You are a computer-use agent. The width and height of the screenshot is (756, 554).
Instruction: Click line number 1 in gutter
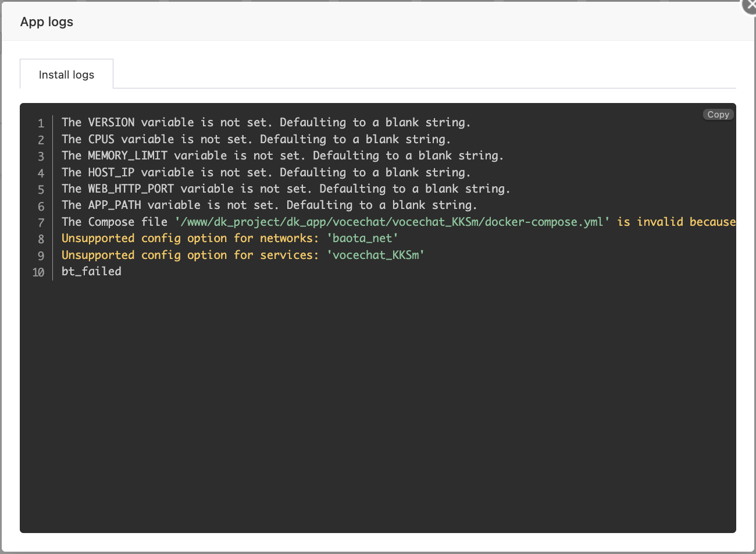tap(41, 123)
